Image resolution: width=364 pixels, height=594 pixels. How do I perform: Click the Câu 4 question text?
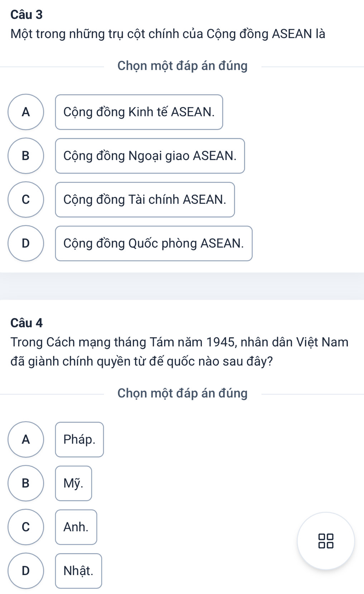(x=179, y=351)
